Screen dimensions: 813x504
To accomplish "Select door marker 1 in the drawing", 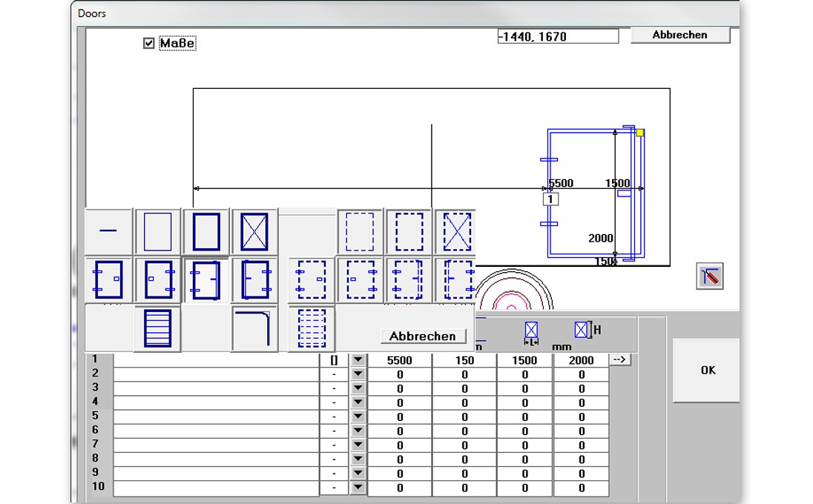I will click(x=550, y=199).
